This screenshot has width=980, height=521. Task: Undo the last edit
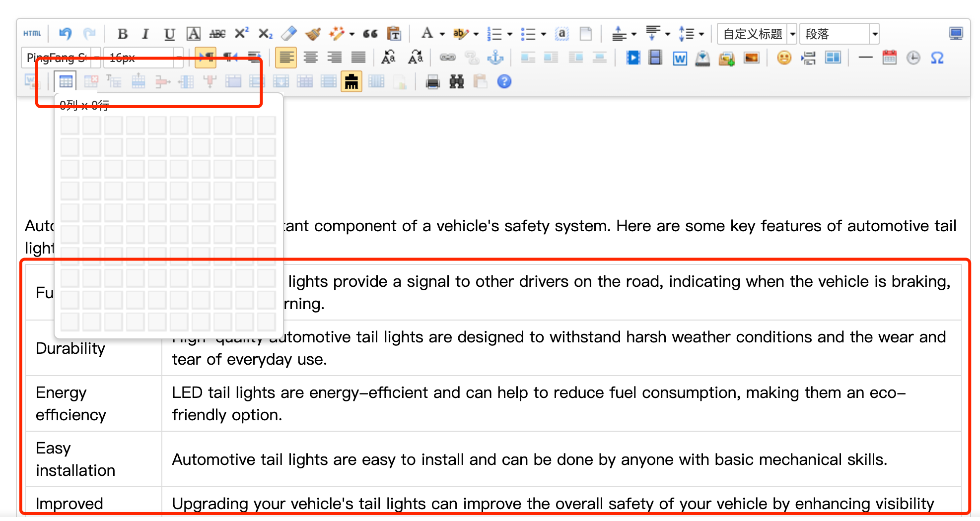point(65,34)
